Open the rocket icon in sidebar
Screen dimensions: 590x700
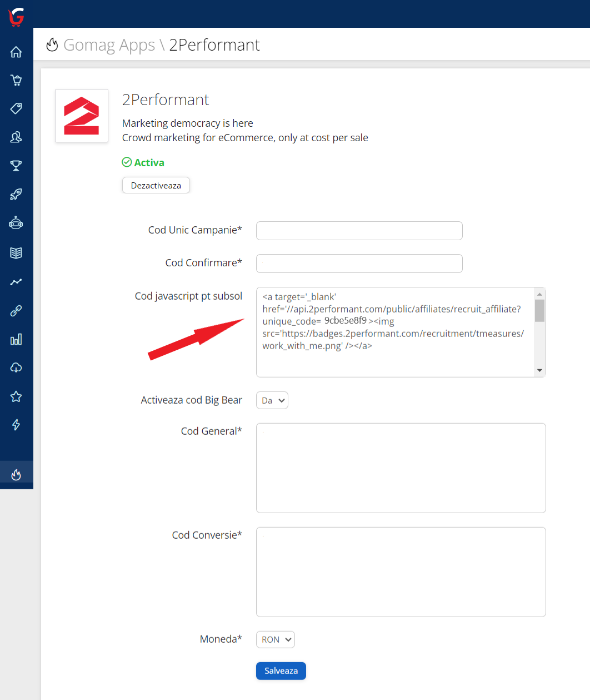[x=16, y=195]
